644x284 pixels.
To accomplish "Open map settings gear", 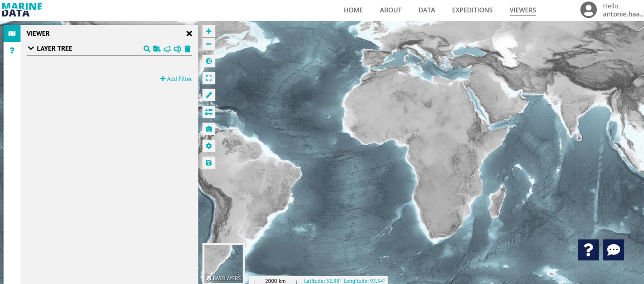I will (209, 146).
